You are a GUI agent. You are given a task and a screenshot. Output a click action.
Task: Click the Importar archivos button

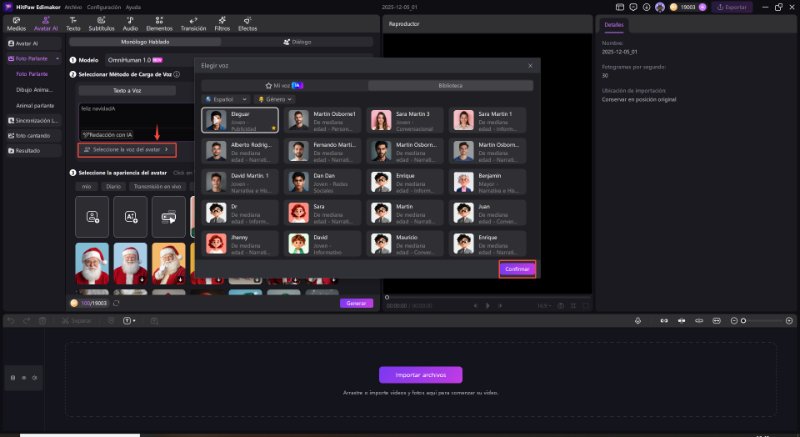click(x=420, y=375)
